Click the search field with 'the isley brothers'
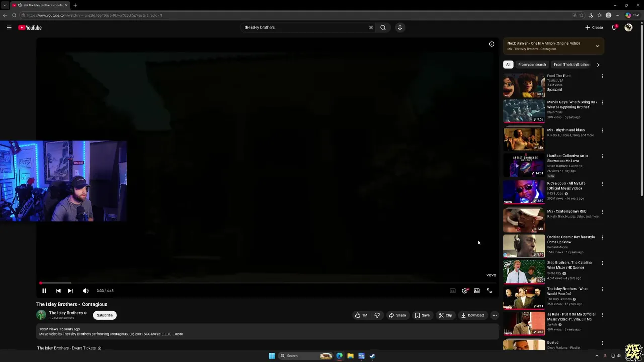This screenshot has height=362, width=644. point(304,28)
